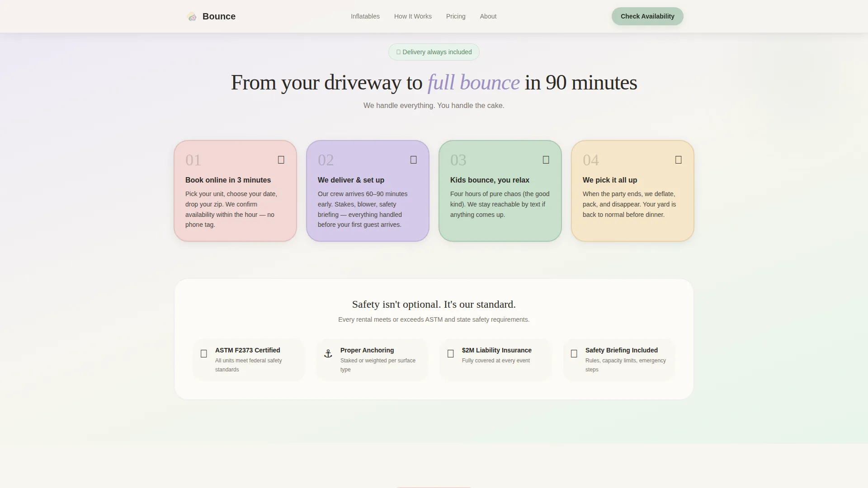Click step number 03

tap(458, 160)
